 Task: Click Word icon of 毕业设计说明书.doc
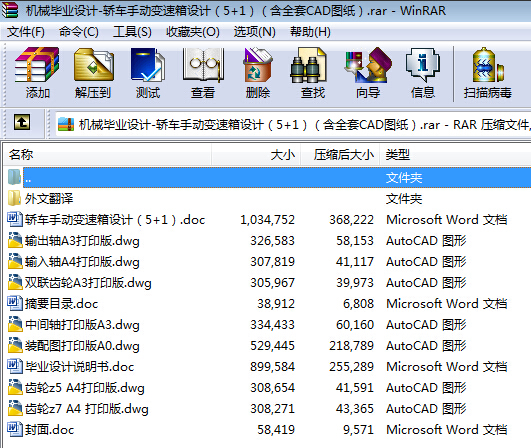(x=14, y=366)
